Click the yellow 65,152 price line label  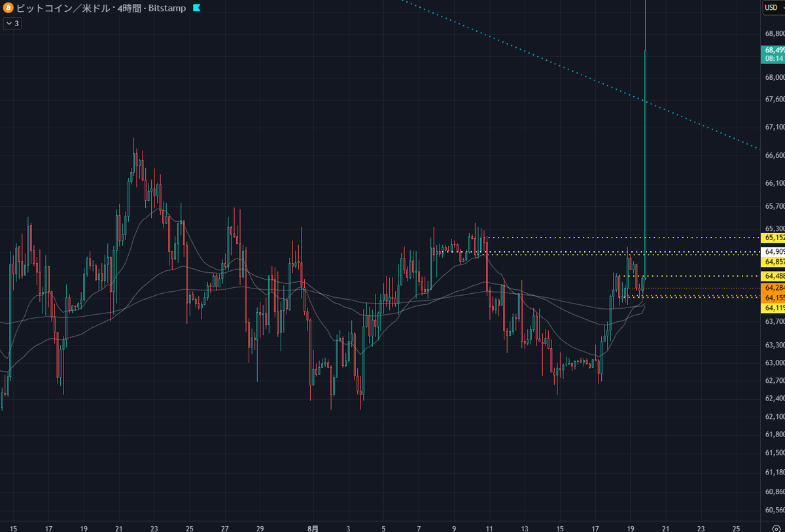(x=773, y=238)
